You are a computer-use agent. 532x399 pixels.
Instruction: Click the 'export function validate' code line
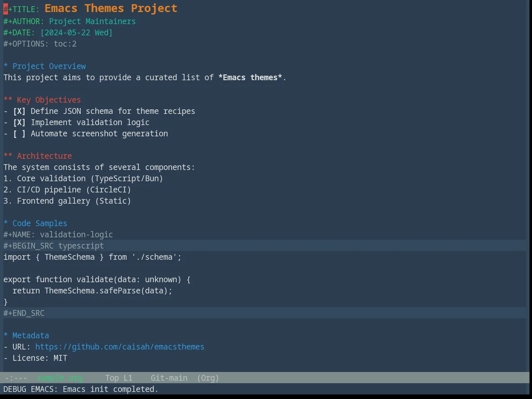point(97,280)
